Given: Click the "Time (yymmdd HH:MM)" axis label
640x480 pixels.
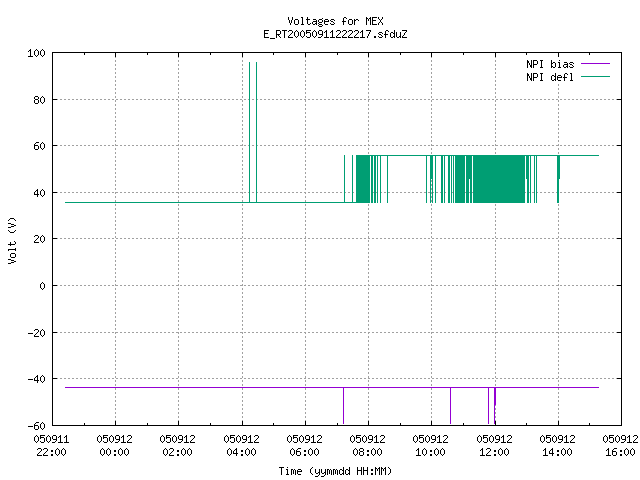Looking at the screenshot, I should (335, 471).
